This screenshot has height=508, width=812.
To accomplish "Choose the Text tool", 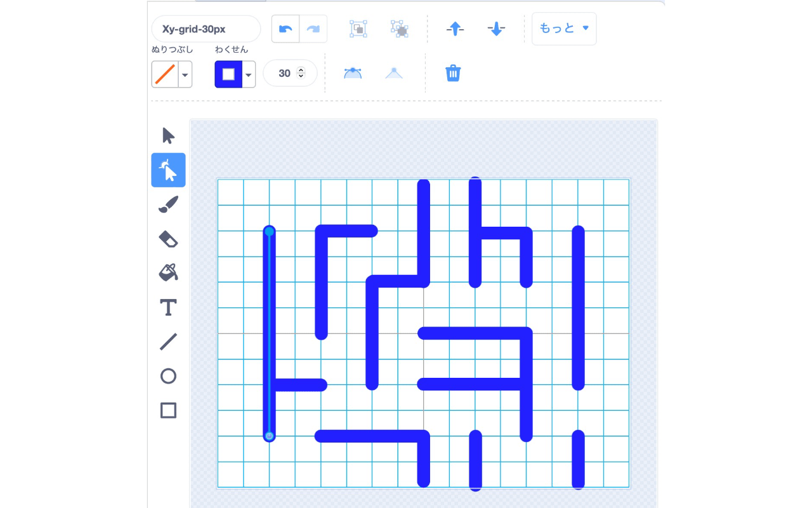I will [x=168, y=307].
